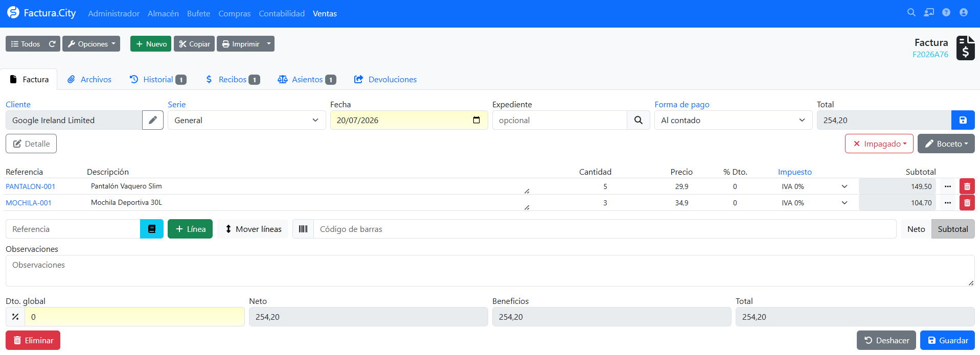Click the Expediente search magnifier button
The image size is (980, 355).
[639, 120]
